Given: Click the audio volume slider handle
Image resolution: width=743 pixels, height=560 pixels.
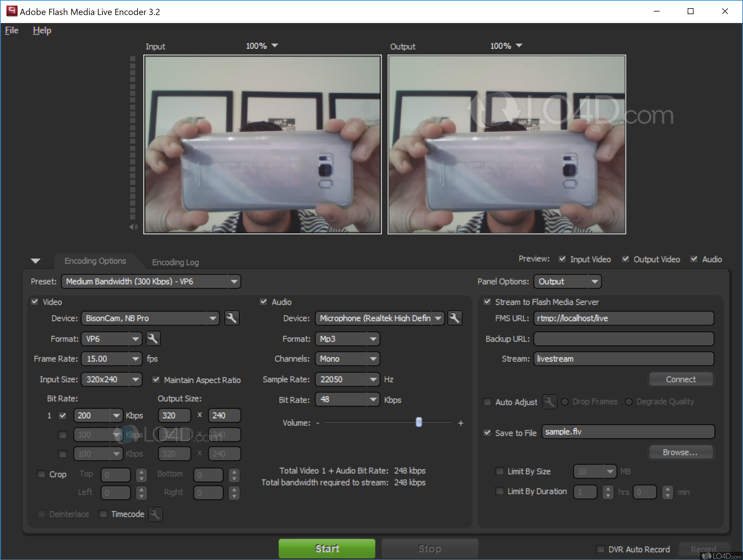Looking at the screenshot, I should click(x=419, y=422).
